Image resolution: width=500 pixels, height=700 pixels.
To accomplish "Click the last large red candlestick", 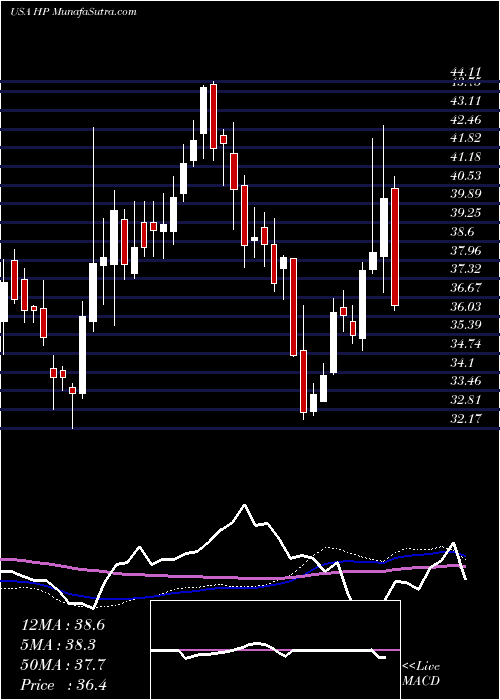I will [x=395, y=247].
